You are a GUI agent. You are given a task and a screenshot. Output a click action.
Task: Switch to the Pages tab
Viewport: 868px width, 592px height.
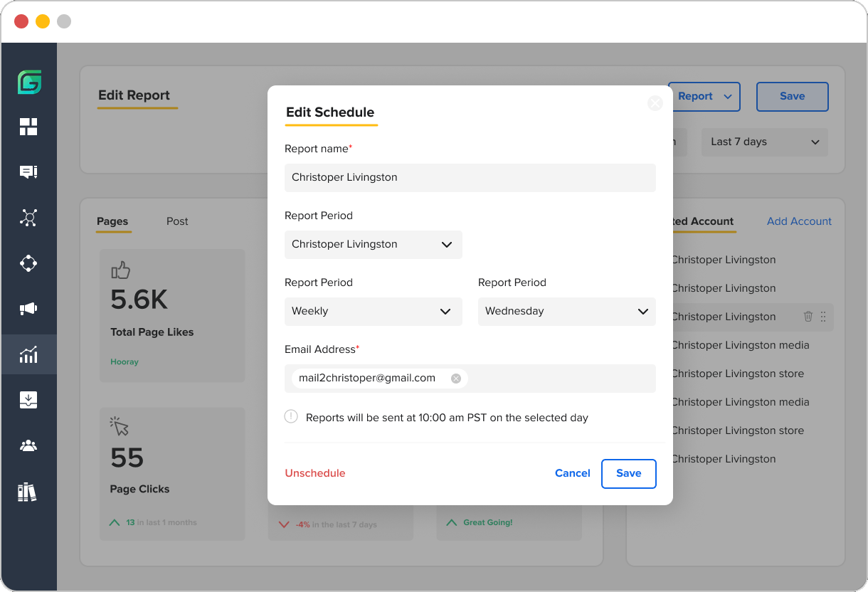[112, 221]
